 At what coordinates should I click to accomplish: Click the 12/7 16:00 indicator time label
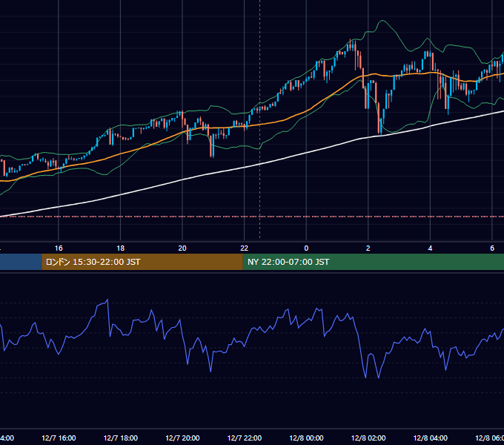[59, 438]
